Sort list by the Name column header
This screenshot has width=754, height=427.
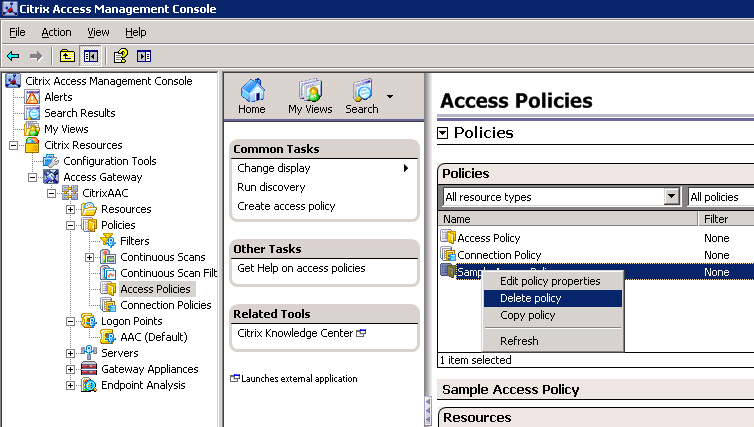point(567,219)
